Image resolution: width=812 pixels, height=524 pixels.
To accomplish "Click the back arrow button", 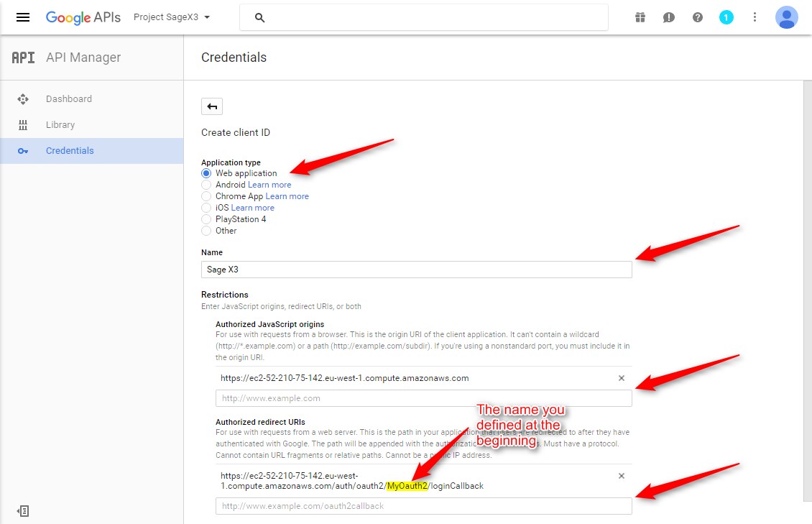I will click(212, 106).
